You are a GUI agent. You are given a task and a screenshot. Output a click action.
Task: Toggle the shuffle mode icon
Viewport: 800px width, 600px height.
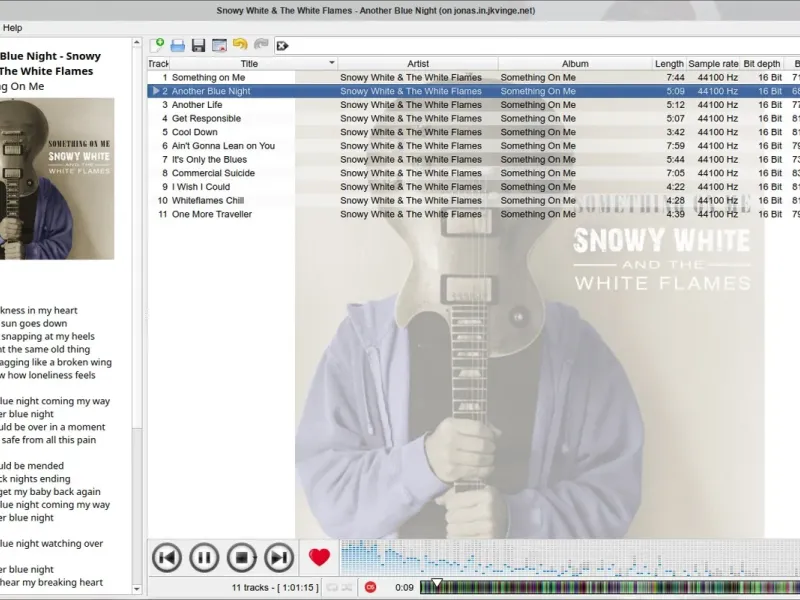pos(347,587)
